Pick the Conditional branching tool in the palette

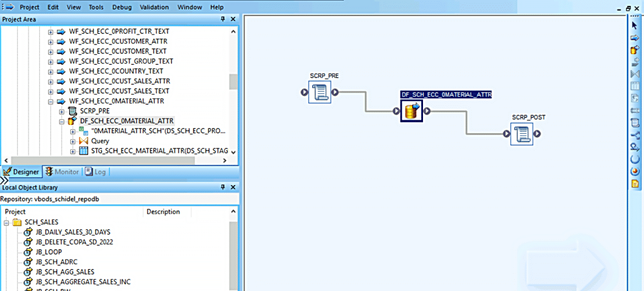click(635, 134)
